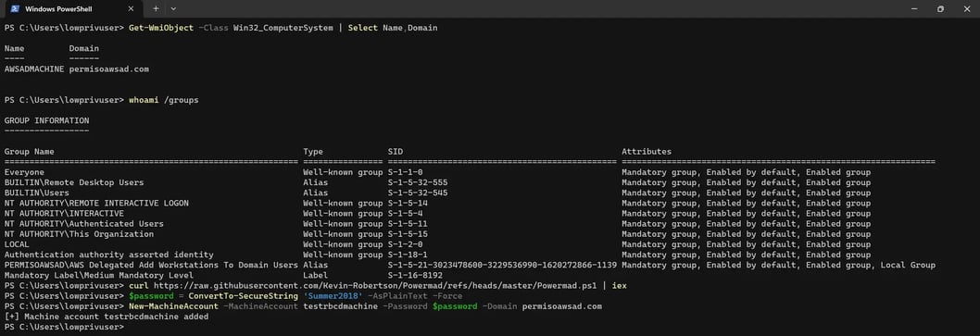Click the New-MachineAccount cmdlet
980x336 pixels.
[x=174, y=306]
